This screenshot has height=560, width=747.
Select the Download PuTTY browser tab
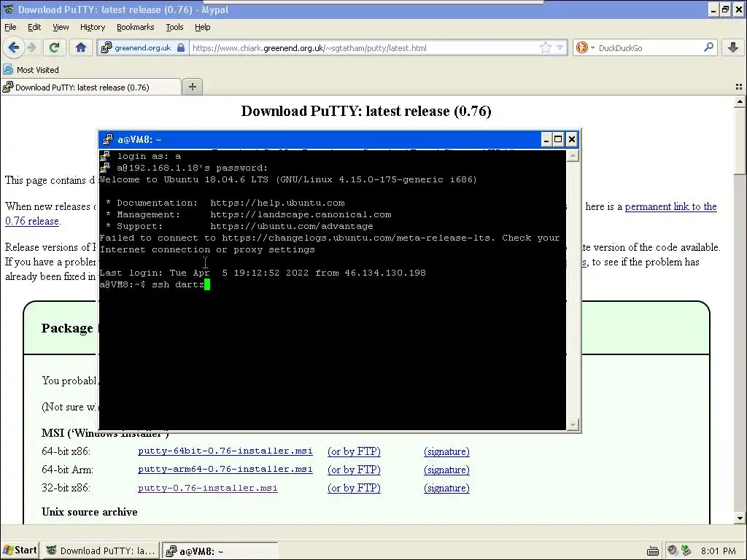tap(90, 87)
